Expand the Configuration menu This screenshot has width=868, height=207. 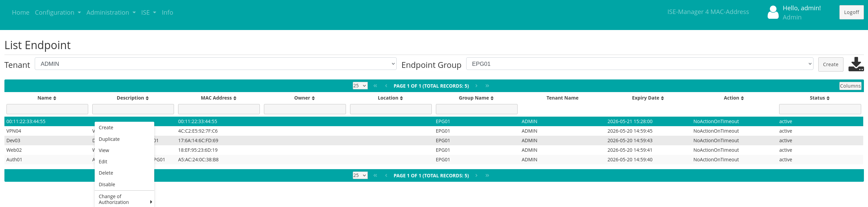coord(58,13)
